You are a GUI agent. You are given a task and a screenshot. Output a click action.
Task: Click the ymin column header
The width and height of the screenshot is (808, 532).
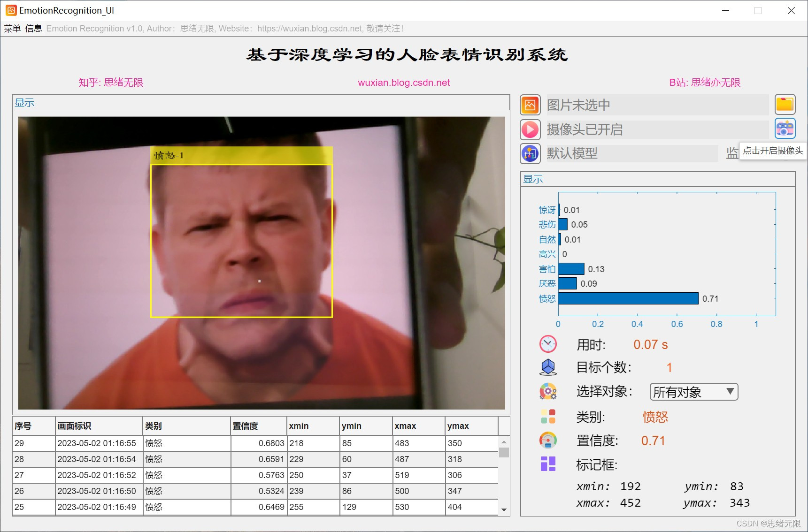pos(366,426)
